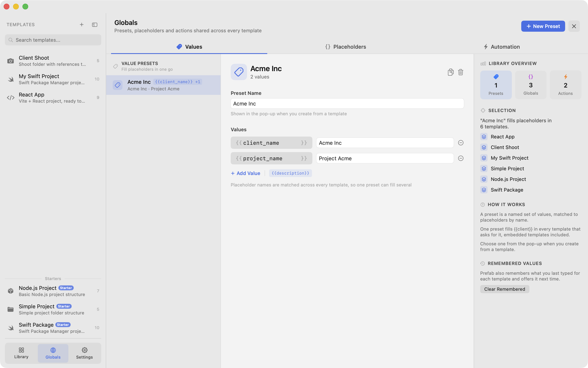Select the Globals bottom tab
Image resolution: width=588 pixels, height=368 pixels.
point(53,353)
